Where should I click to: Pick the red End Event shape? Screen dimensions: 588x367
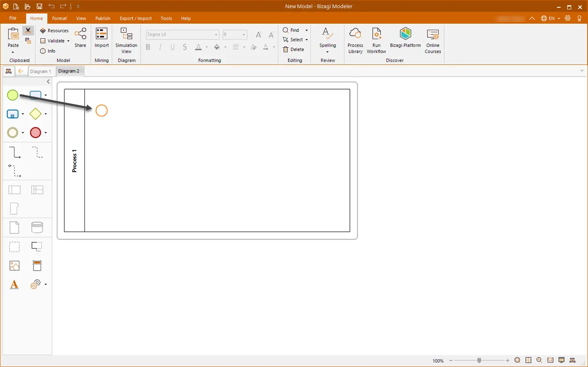(35, 133)
